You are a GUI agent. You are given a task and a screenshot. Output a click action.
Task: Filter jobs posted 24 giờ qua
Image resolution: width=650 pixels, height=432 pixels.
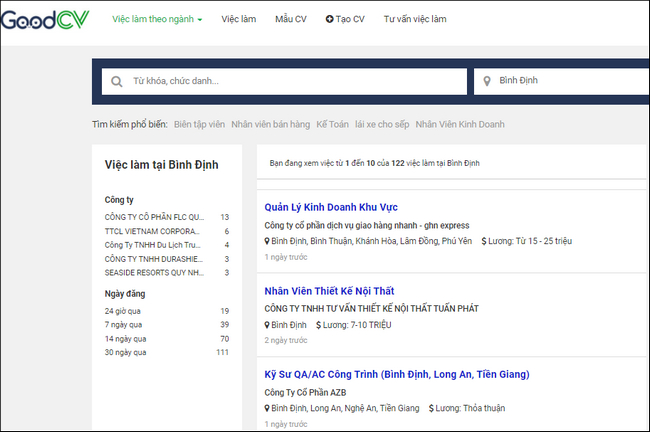pyautogui.click(x=123, y=311)
